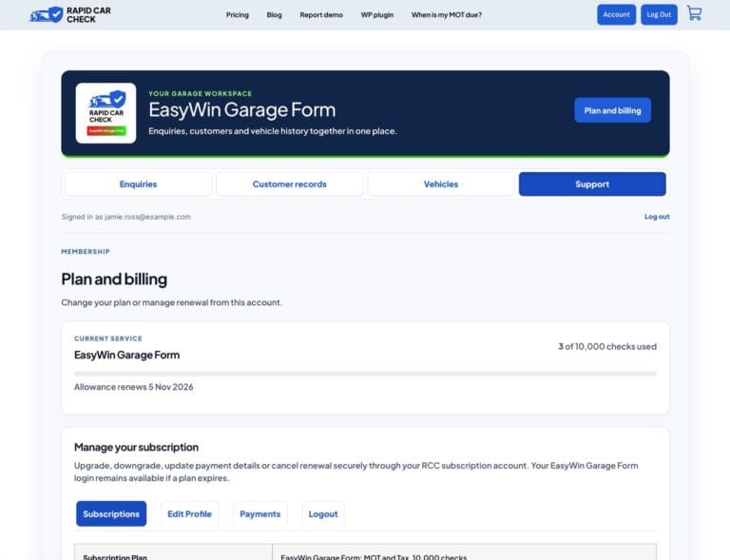The width and height of the screenshot is (730, 560).
Task: Switch to the Enquiries tab
Action: pos(138,183)
